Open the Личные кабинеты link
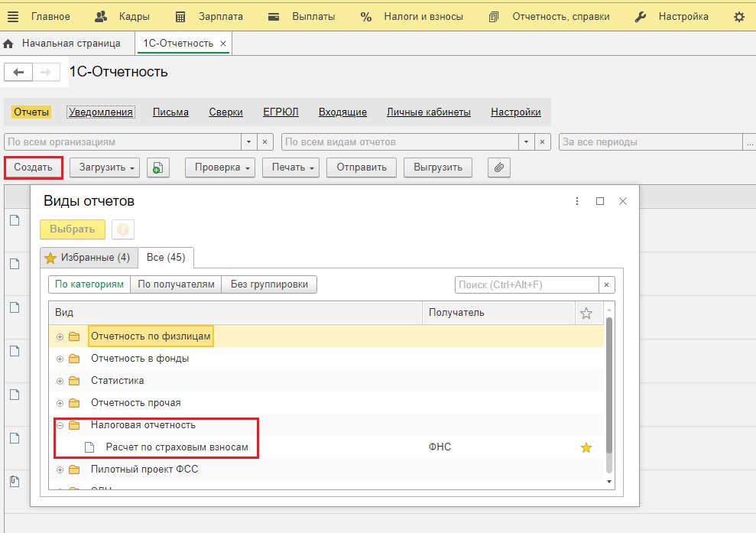Screen dimensions: 756x533 click(429, 112)
